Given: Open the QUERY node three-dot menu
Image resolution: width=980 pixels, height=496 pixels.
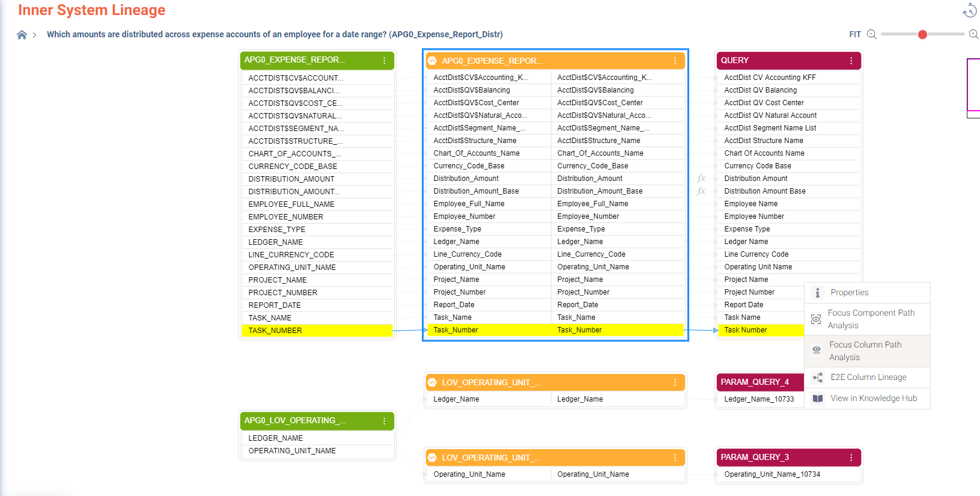Looking at the screenshot, I should [x=851, y=61].
